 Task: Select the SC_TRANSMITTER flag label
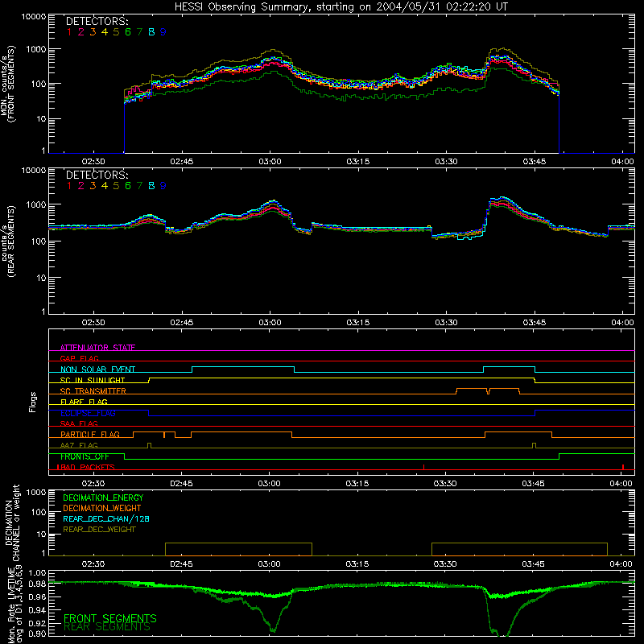[x=93, y=391]
